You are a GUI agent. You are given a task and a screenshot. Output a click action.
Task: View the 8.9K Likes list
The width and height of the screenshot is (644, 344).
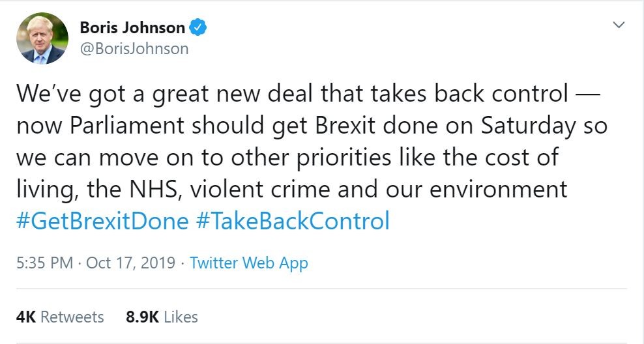(x=162, y=317)
